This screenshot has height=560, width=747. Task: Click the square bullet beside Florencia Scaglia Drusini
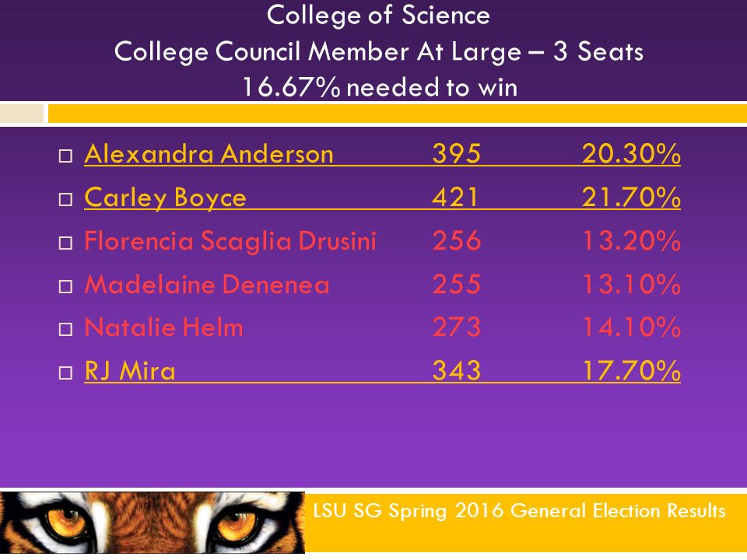pos(65,243)
